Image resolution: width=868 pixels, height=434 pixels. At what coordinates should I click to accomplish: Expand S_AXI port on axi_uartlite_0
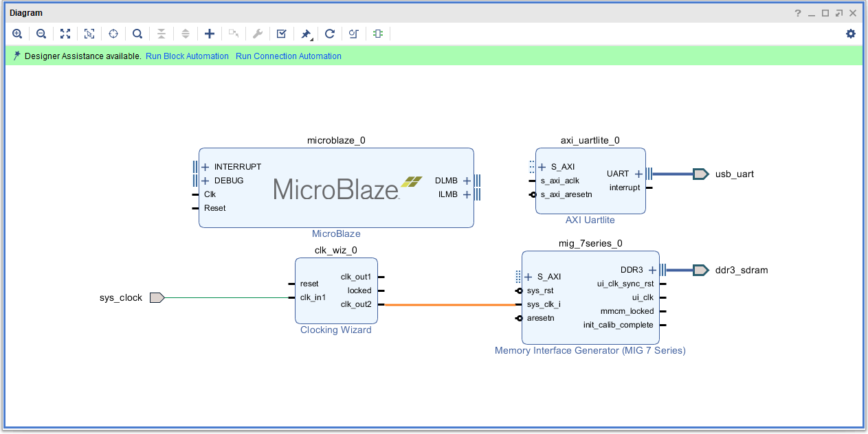point(542,167)
